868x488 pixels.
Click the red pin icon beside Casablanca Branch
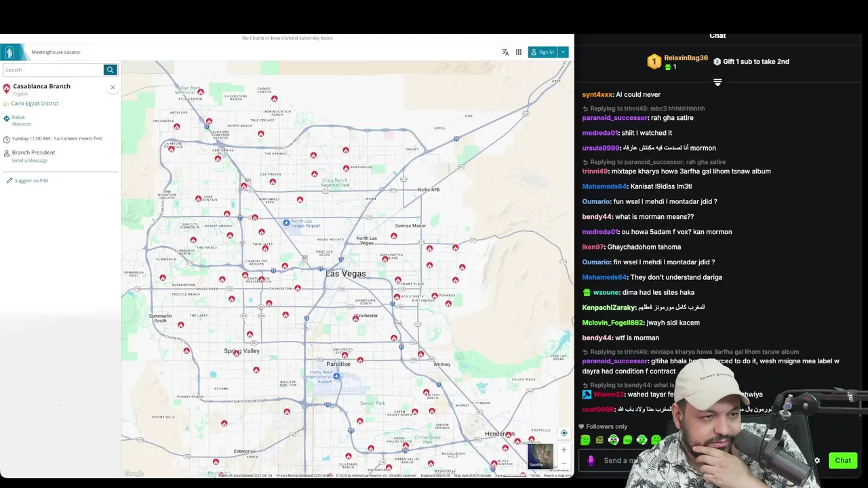click(7, 88)
